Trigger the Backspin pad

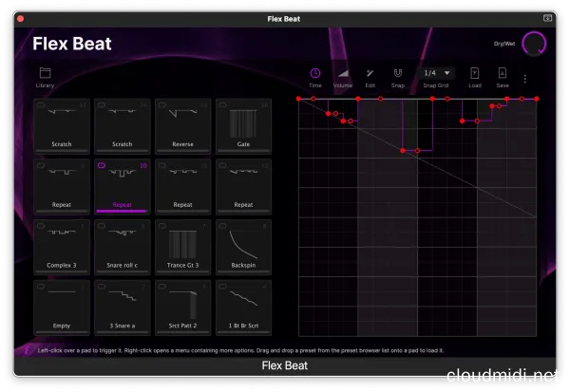pyautogui.click(x=243, y=247)
